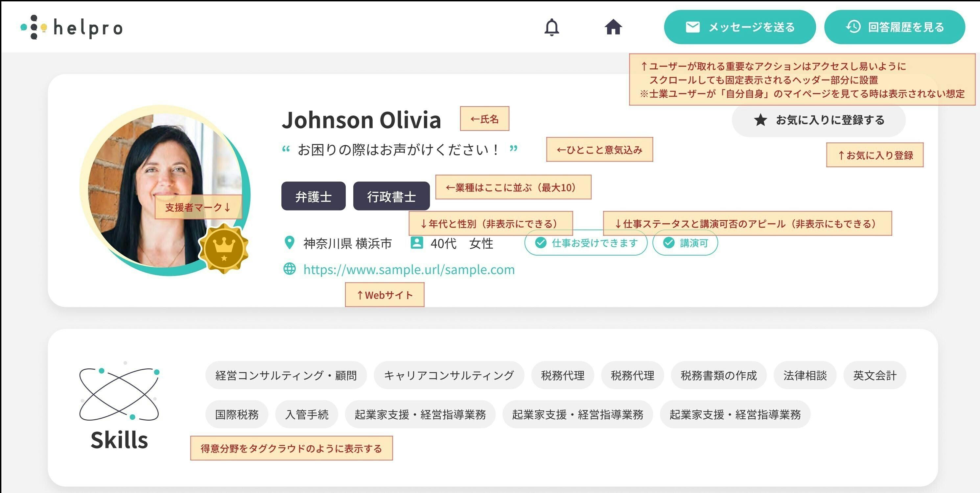Click the 法律相談 skill tag
The width and height of the screenshot is (980, 493).
point(805,375)
